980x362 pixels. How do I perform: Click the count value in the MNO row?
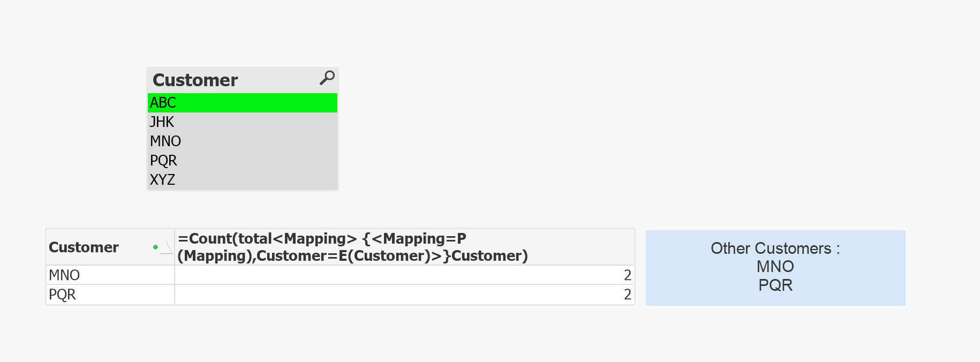coord(628,275)
